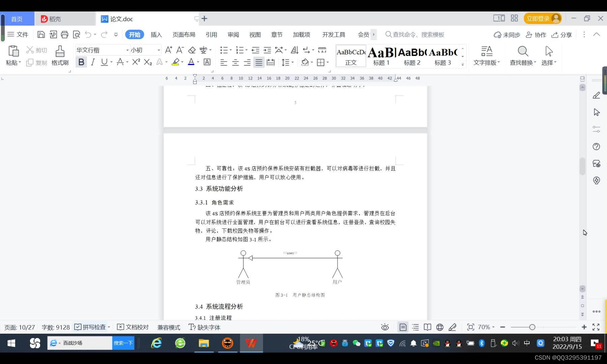Expand the styles gallery

(x=463, y=64)
